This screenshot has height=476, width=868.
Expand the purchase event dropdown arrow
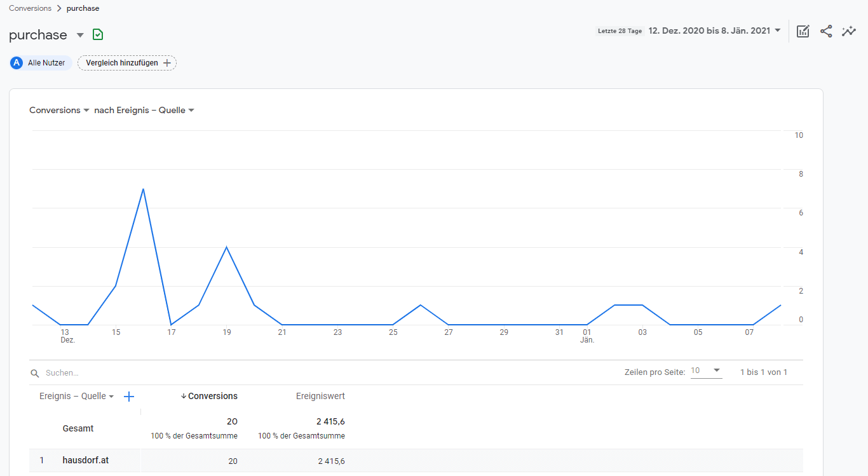tap(80, 35)
